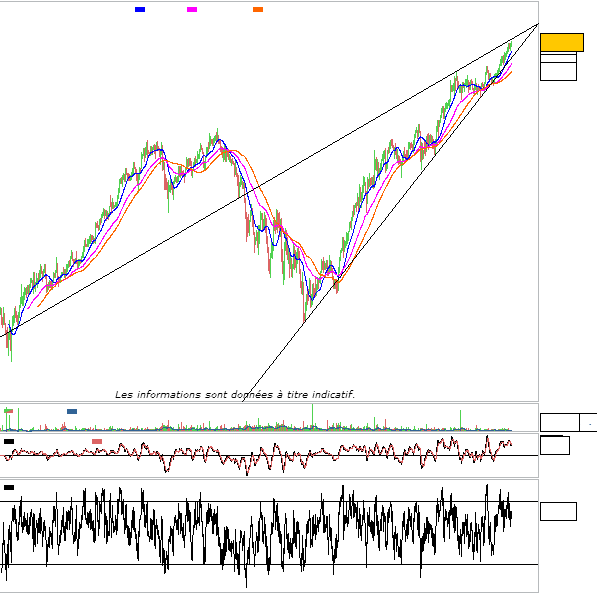Select the yellow current price label box
Screen dimensions: 610x612
(x=561, y=42)
